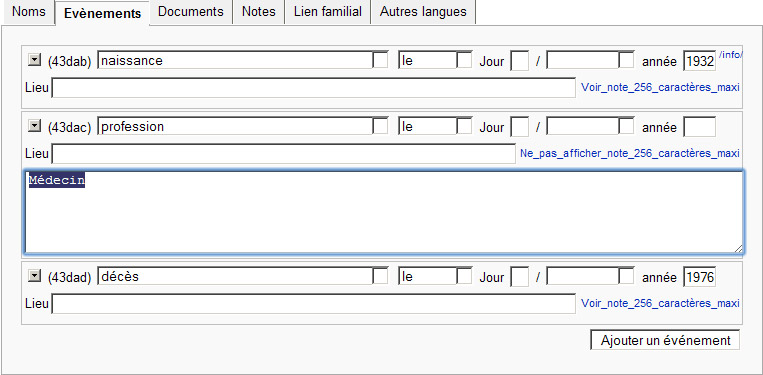Image resolution: width=763 pixels, height=375 pixels.
Task: Click the année field showing 1976
Action: 700,277
